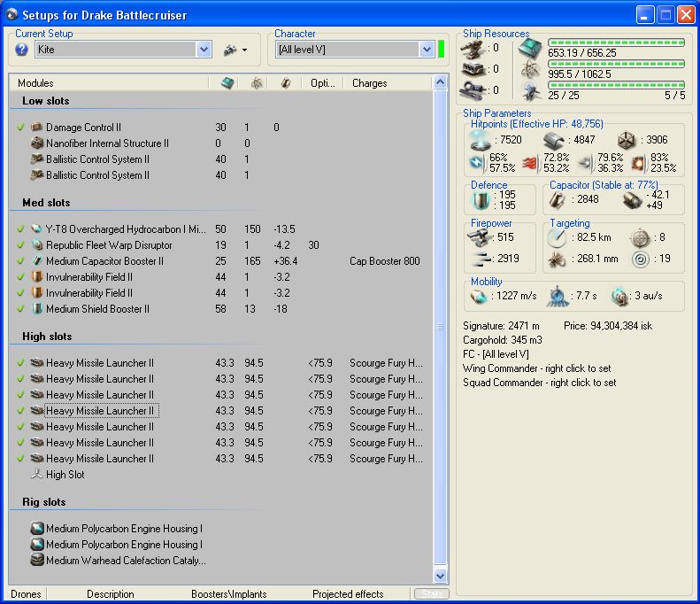Click the FC - [All level V] entry
700x604 pixels.
pyautogui.click(x=496, y=354)
